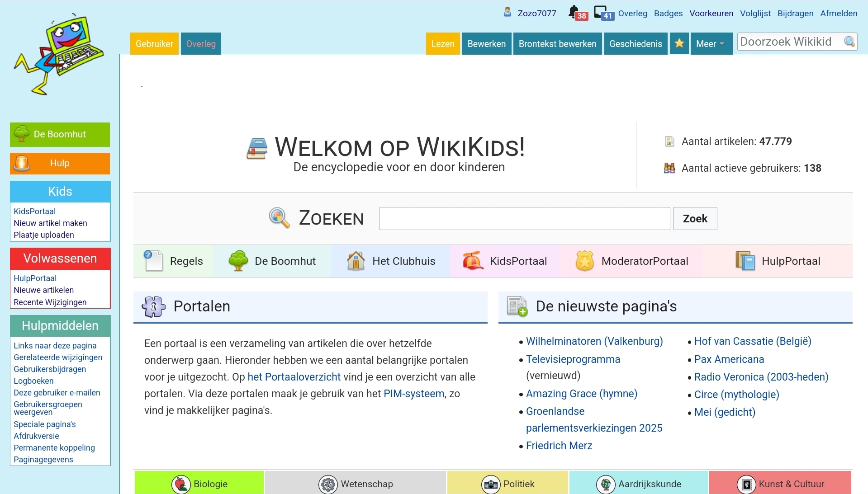
Task: Click the new page icon beside De nieuwste pagina's
Action: point(517,306)
